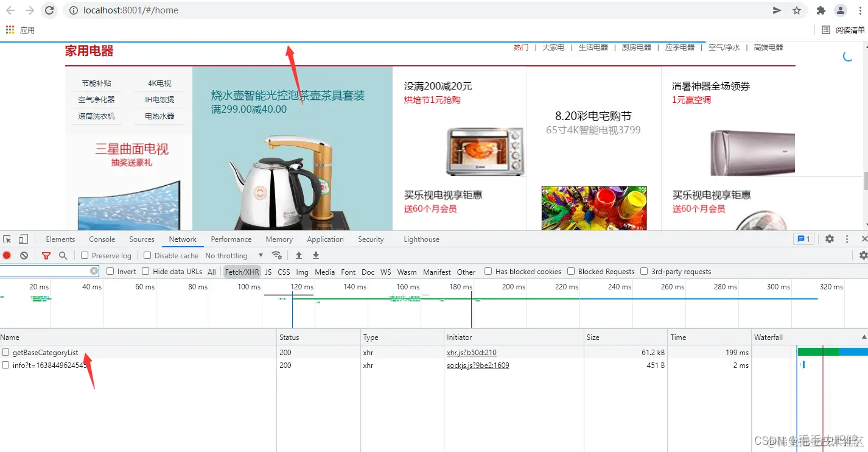Open the network conditions icon
This screenshot has width=868, height=452.
tap(278, 255)
